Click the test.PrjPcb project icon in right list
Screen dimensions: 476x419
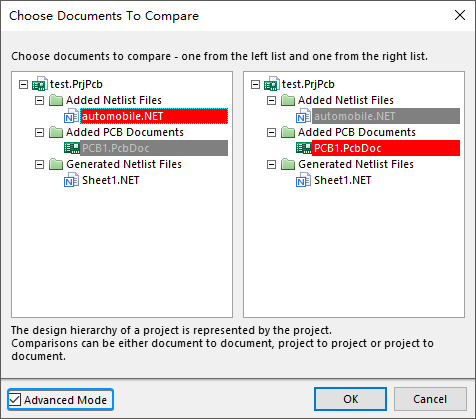coord(271,84)
